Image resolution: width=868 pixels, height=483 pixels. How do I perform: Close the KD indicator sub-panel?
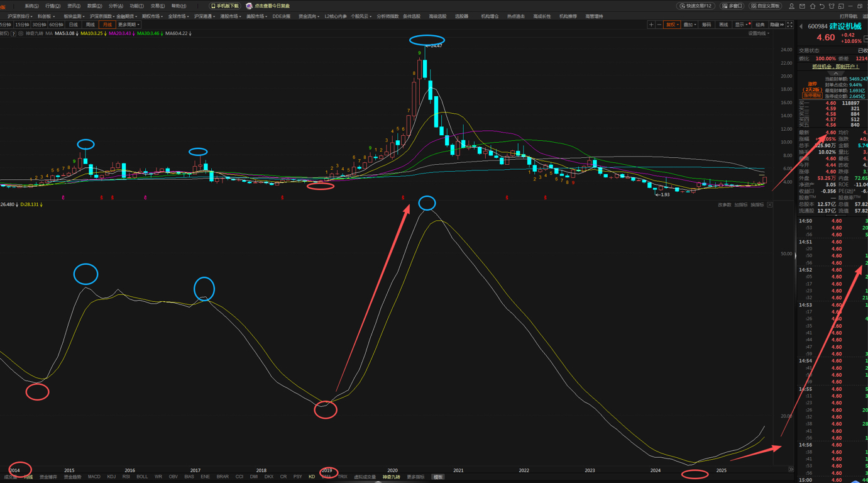pyautogui.click(x=769, y=205)
